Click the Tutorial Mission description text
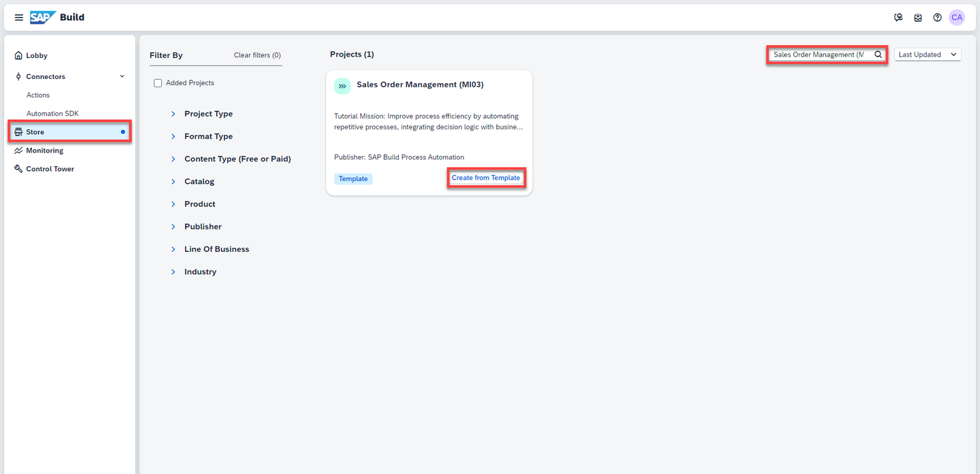Viewport: 980px width, 474px height. 428,121
